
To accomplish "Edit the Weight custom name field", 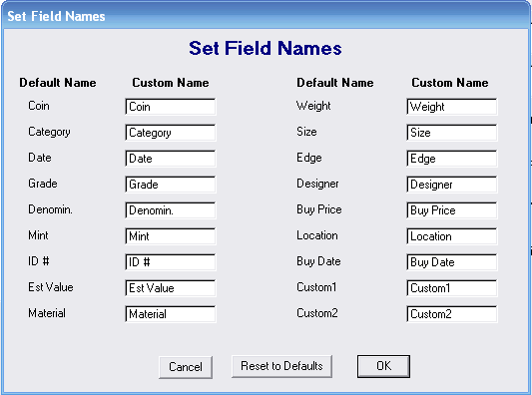I will [452, 107].
